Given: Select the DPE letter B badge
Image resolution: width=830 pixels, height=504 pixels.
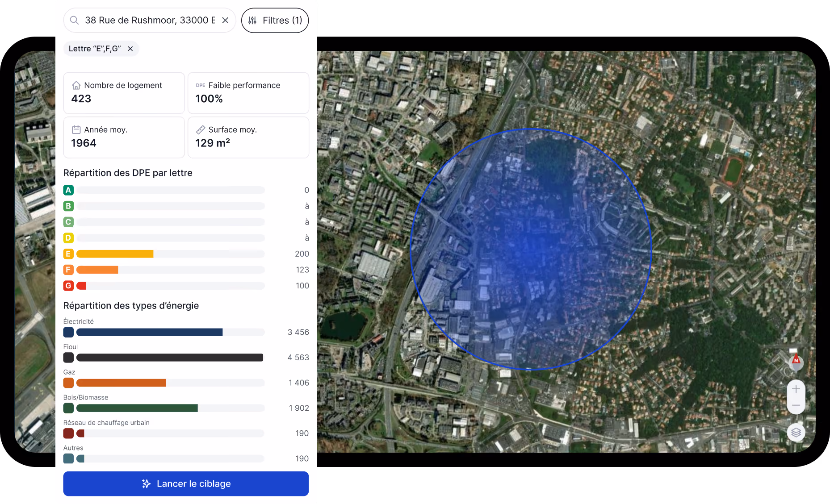Looking at the screenshot, I should tap(68, 206).
